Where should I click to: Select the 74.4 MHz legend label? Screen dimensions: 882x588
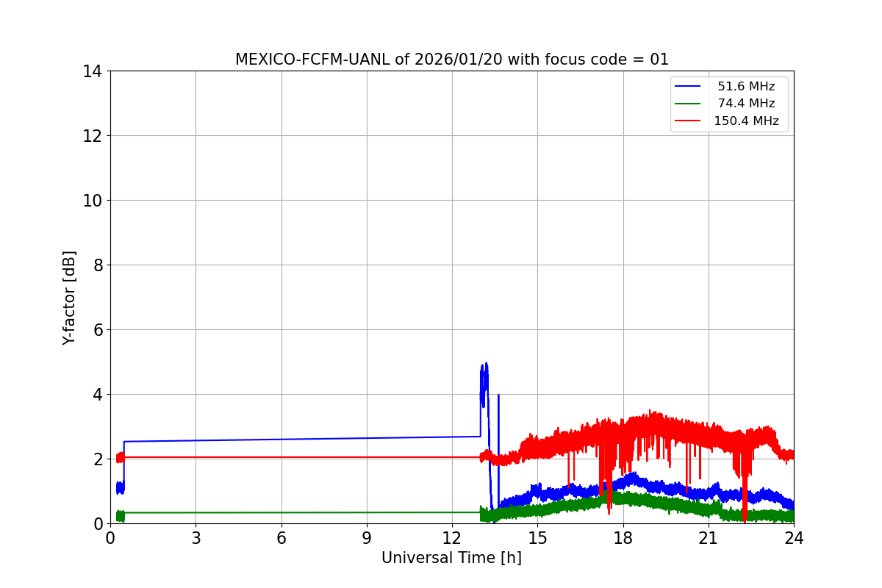[746, 104]
